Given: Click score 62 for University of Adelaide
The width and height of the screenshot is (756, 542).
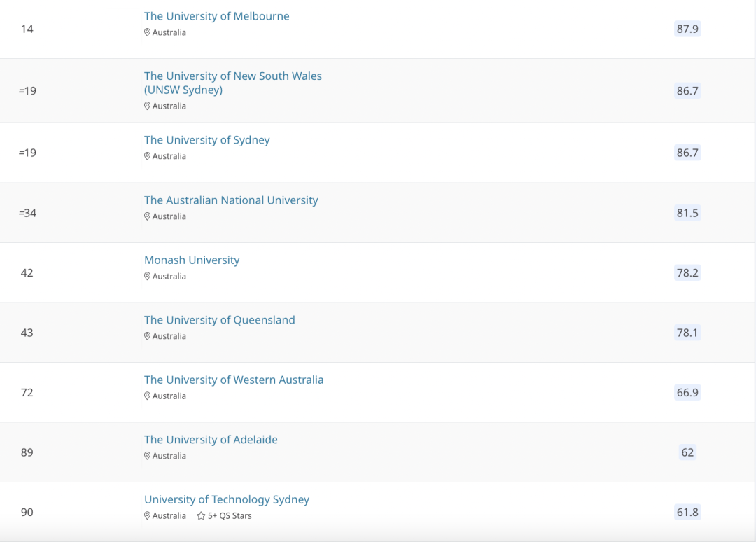Looking at the screenshot, I should tap(687, 452).
